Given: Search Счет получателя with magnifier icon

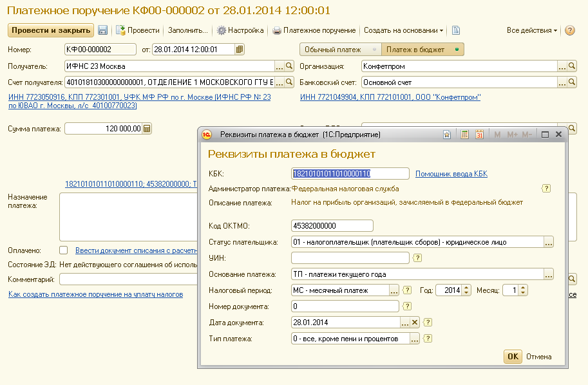Looking at the screenshot, I should [x=289, y=82].
